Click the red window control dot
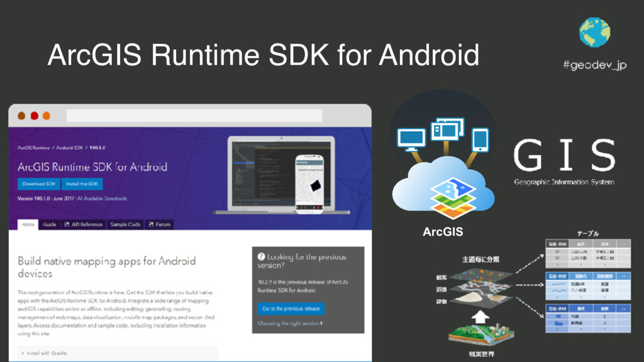This screenshot has width=644, height=362. [35, 116]
